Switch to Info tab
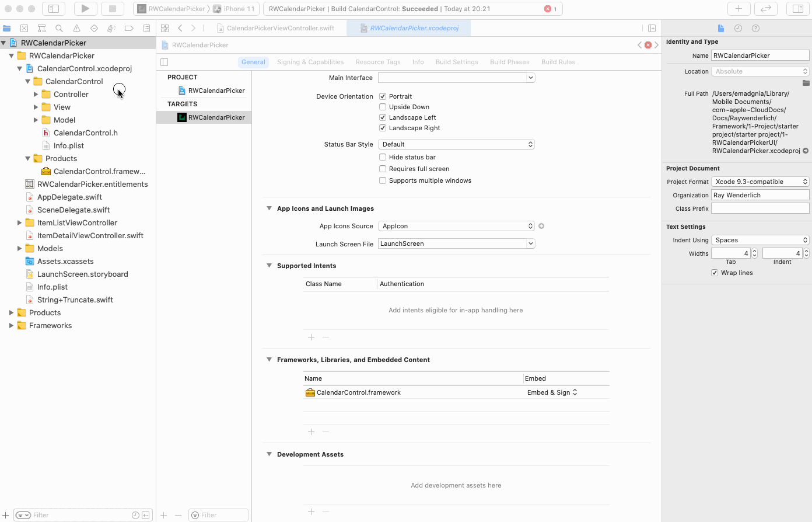Viewport: 812px width, 522px height. [x=418, y=62]
